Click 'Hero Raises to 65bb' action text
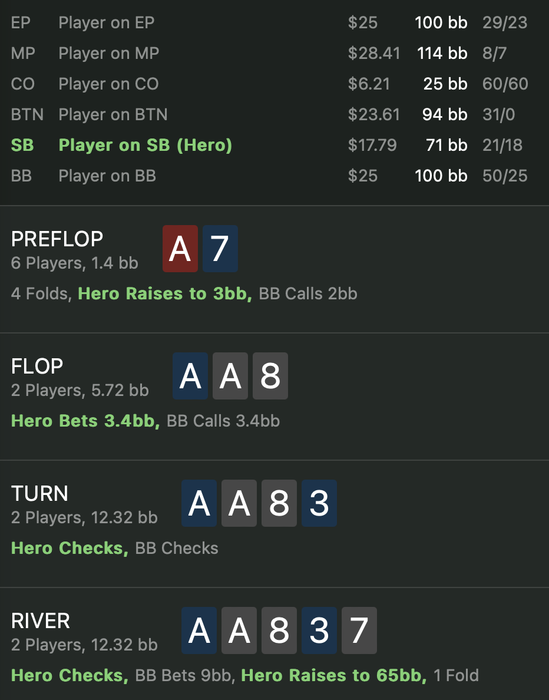Image resolution: width=549 pixels, height=700 pixels. click(334, 675)
